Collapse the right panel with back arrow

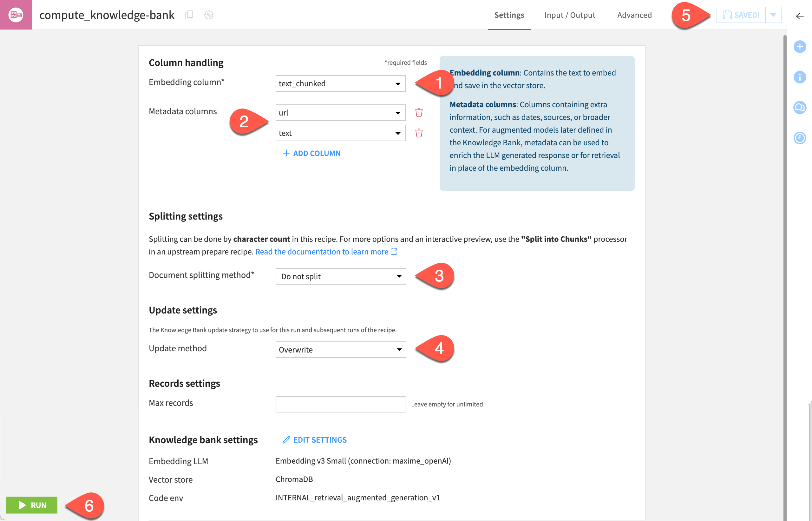tap(800, 16)
